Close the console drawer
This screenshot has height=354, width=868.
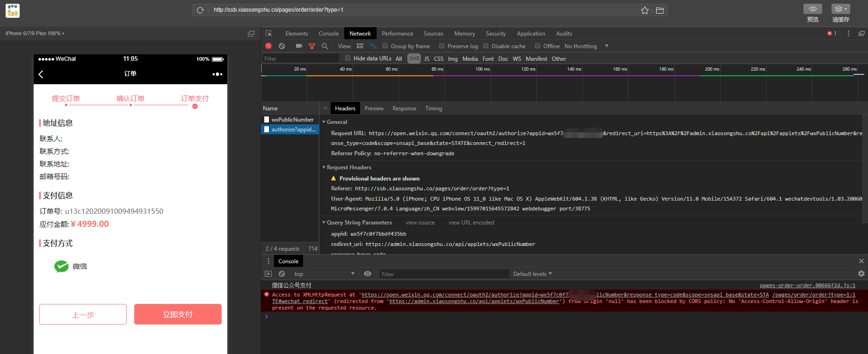tap(861, 261)
